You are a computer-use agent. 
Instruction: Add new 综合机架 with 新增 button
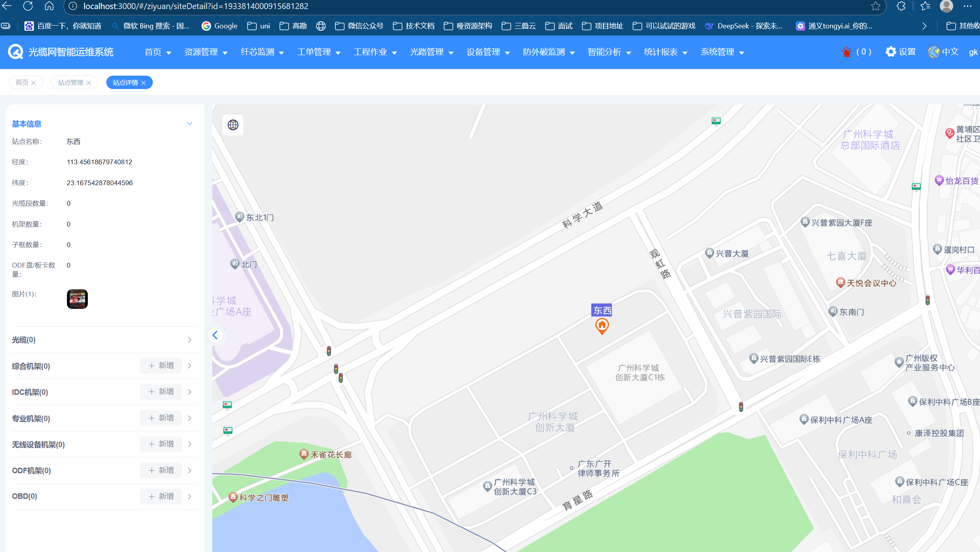161,366
